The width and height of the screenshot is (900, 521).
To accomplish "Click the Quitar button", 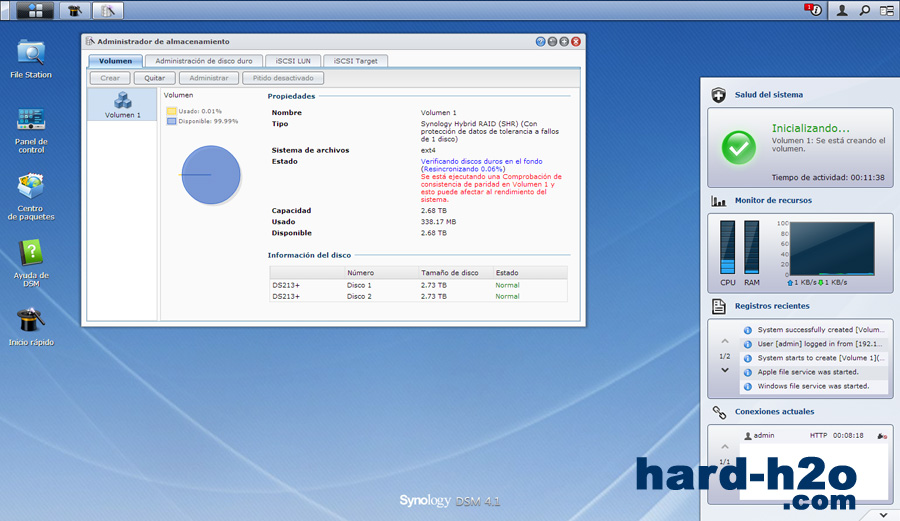I will [x=154, y=78].
